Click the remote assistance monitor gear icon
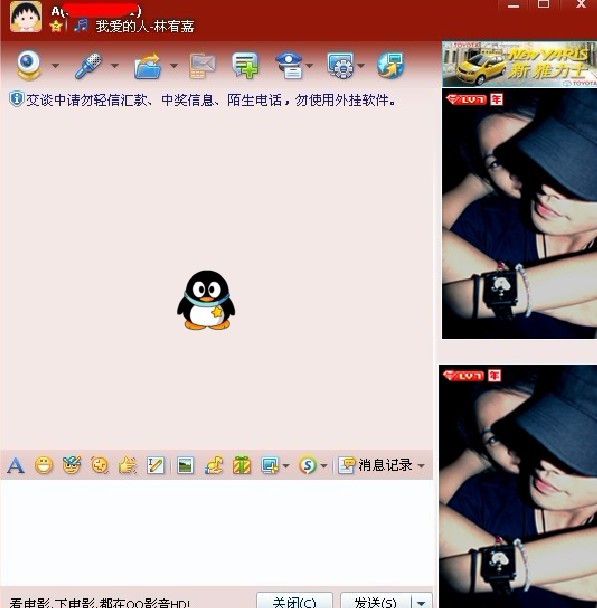 tap(340, 65)
